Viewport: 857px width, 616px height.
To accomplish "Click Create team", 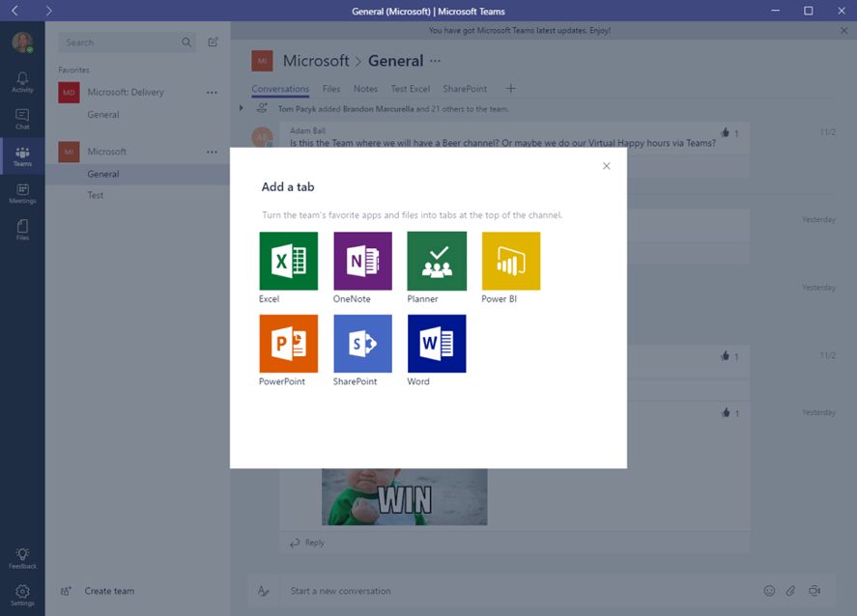I will 99,591.
